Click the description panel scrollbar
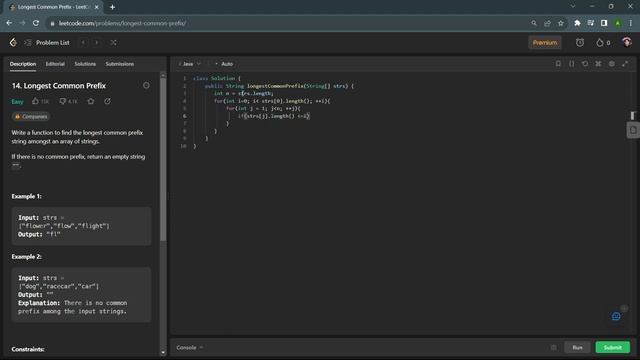 pos(163,159)
